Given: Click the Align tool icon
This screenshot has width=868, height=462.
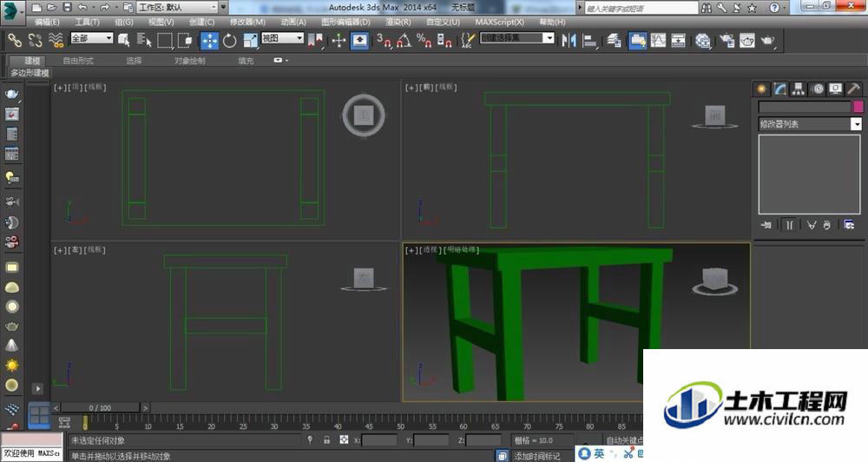Looking at the screenshot, I should pos(590,40).
